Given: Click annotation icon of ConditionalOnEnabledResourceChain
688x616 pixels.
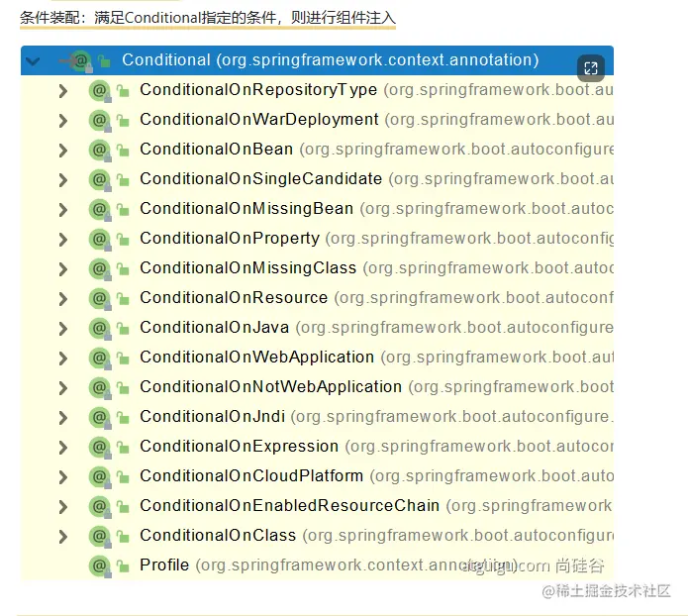Looking at the screenshot, I should pos(100,507).
